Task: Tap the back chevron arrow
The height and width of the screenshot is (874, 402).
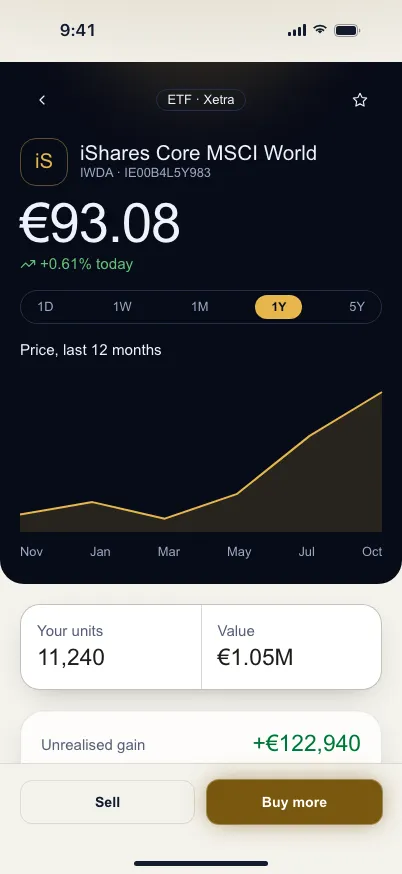Action: click(42, 100)
